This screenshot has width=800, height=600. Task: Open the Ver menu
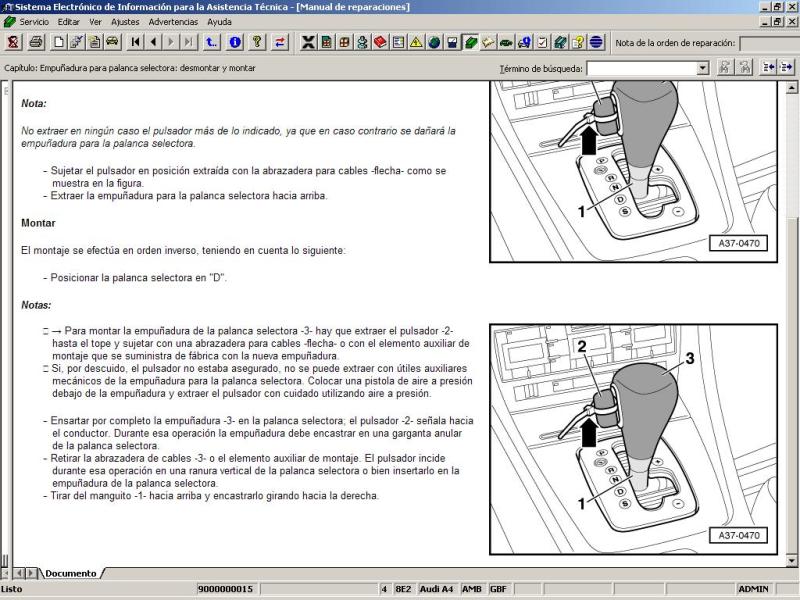click(95, 22)
